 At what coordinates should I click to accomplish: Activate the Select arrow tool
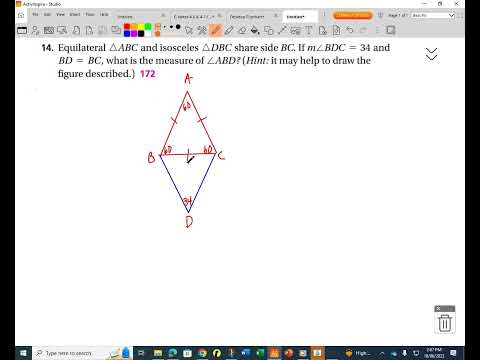pyautogui.click(x=189, y=31)
